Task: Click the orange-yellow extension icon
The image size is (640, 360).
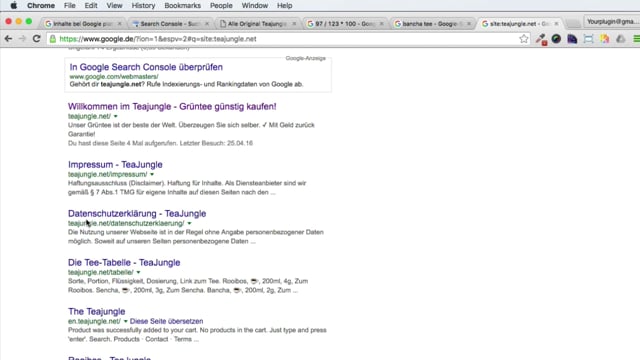Action: click(604, 39)
